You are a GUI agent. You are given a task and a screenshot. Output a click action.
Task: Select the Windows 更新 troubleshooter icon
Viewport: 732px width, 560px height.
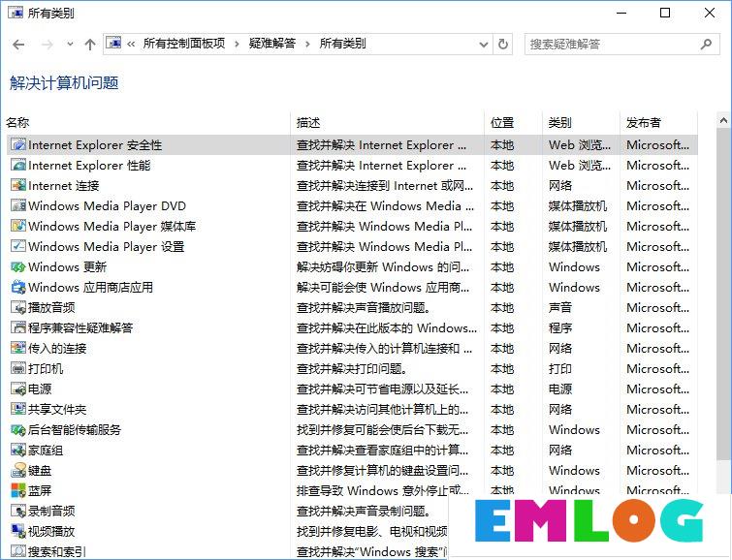pos(18,267)
